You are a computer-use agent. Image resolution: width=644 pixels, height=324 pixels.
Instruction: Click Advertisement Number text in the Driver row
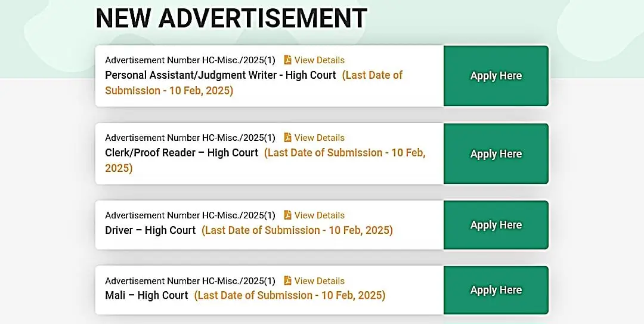tap(190, 215)
